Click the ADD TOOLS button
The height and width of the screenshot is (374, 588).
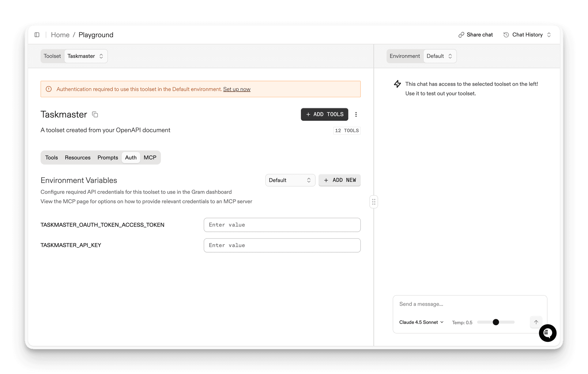click(324, 114)
